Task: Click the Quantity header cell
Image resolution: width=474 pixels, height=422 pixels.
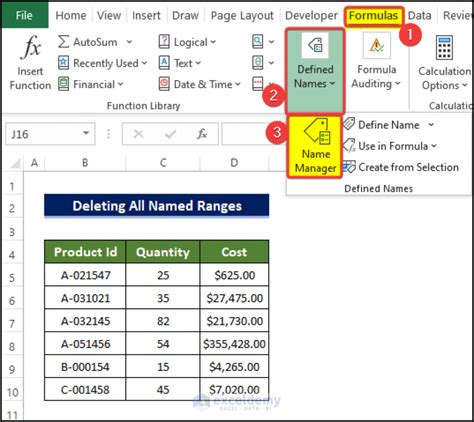Action: coord(163,252)
